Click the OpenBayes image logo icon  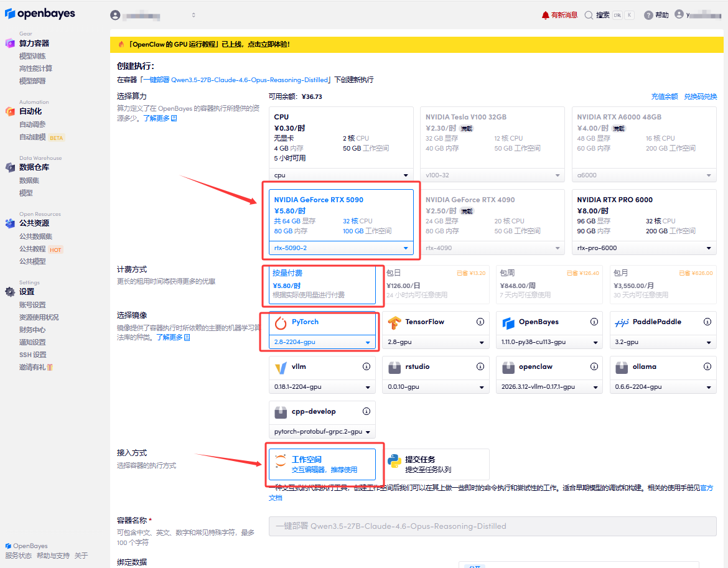tap(508, 323)
